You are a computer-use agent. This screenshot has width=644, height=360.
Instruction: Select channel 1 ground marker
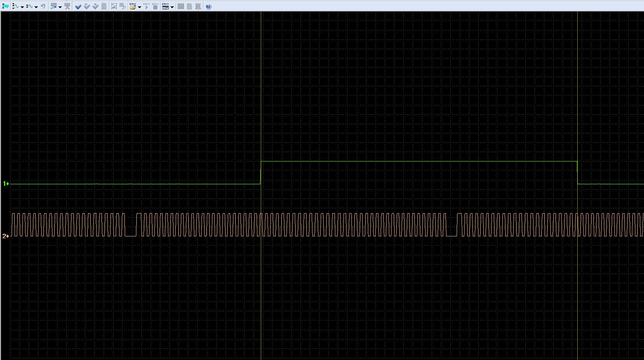point(6,184)
